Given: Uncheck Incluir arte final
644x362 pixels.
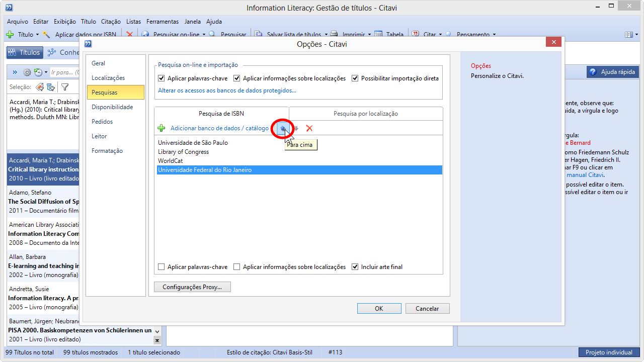Looking at the screenshot, I should (355, 267).
